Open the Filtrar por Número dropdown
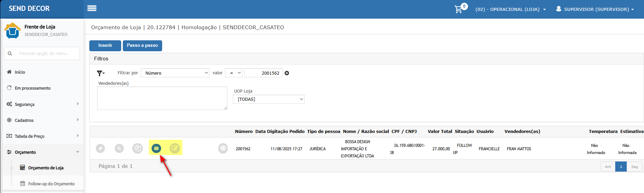 (x=175, y=73)
